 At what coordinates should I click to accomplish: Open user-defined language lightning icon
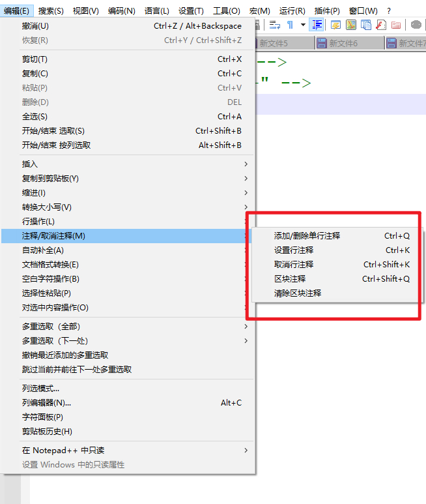[335, 25]
